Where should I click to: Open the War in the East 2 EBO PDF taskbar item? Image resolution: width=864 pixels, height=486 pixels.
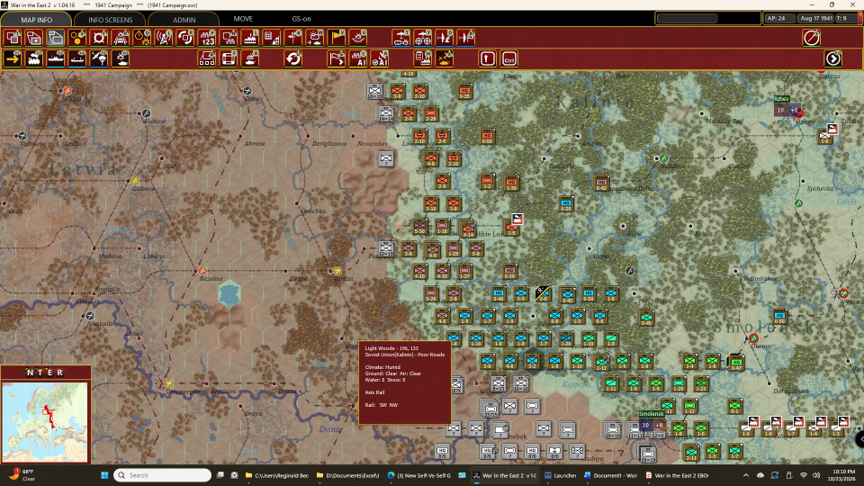pos(677,475)
